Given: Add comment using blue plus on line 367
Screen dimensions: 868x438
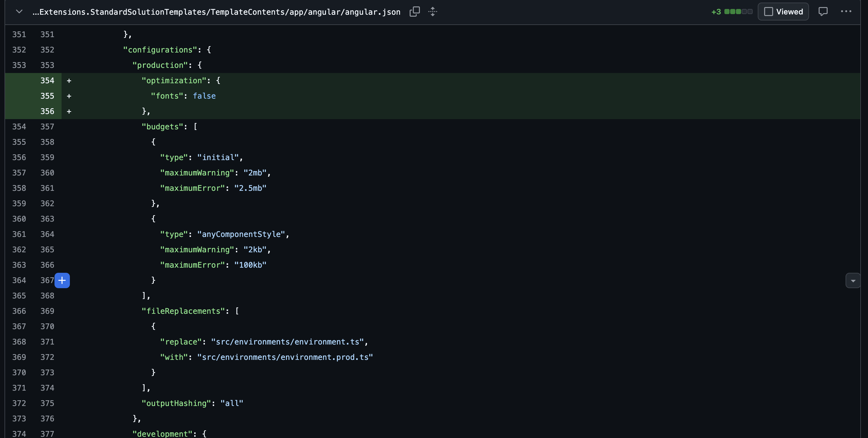Looking at the screenshot, I should (62, 280).
